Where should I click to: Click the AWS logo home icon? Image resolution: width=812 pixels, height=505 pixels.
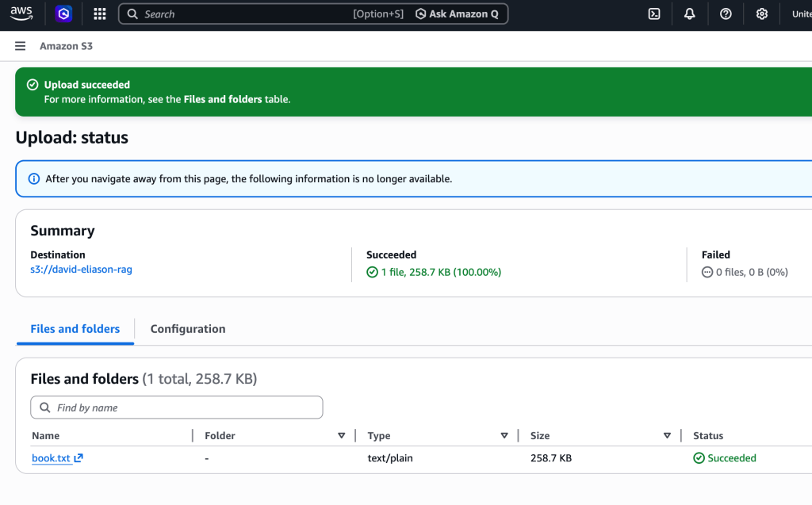21,13
